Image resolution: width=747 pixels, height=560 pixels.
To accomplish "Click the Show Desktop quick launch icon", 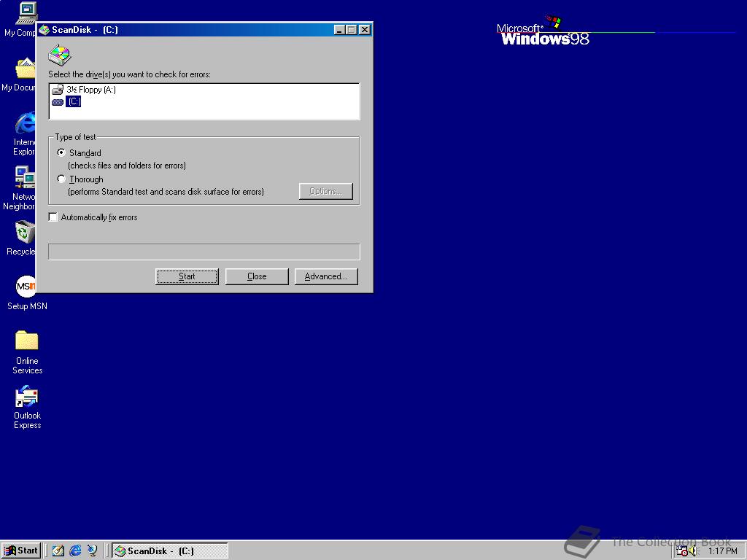I will [58, 551].
